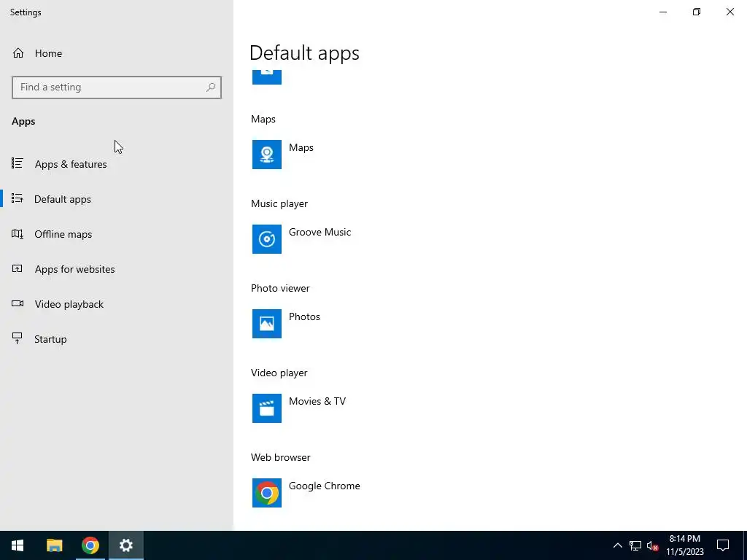
Task: Select Default apps in the sidebar
Action: click(x=63, y=199)
